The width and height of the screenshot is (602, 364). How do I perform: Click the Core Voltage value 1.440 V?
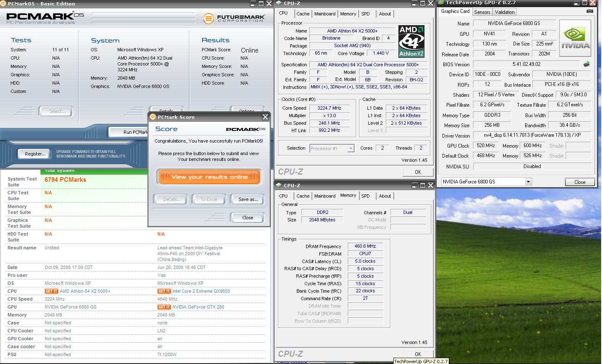[x=381, y=53]
